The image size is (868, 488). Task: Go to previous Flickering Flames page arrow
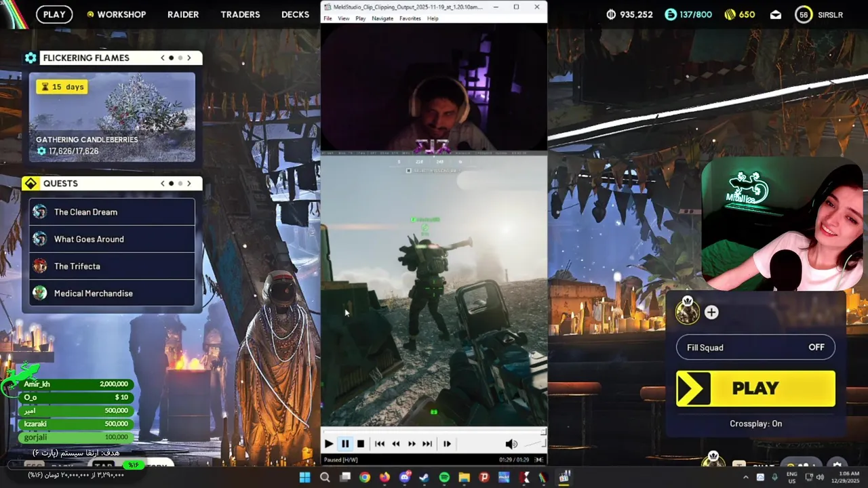tap(163, 58)
